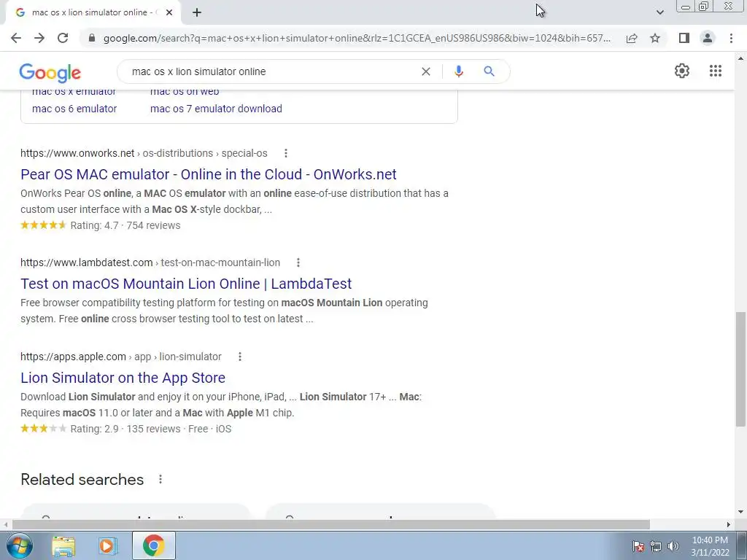
Task: Click the scroll-right arrow at the bottom
Action: click(x=728, y=524)
